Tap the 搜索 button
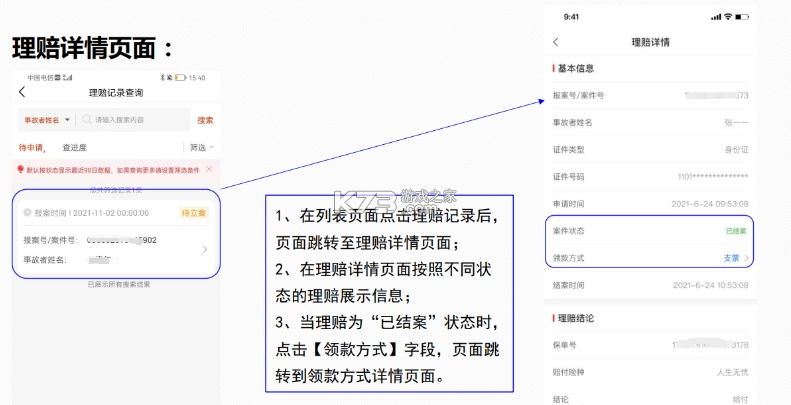Screen dimensions: 791x405 [x=205, y=120]
